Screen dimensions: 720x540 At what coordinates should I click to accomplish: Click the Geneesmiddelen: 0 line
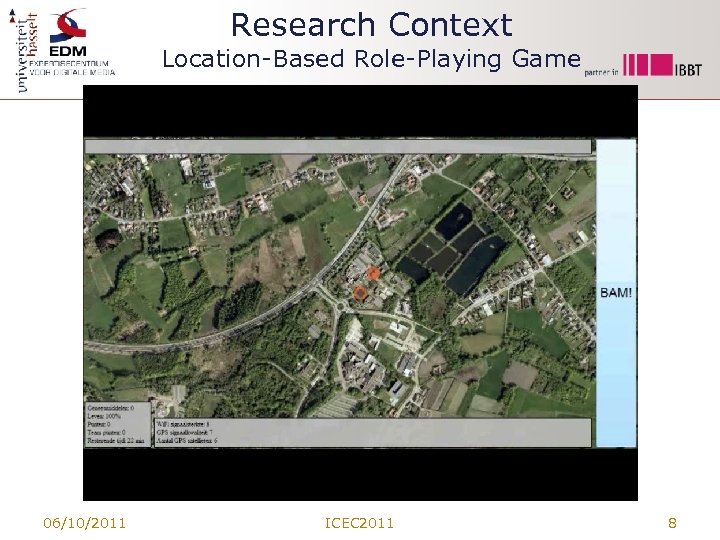click(111, 408)
